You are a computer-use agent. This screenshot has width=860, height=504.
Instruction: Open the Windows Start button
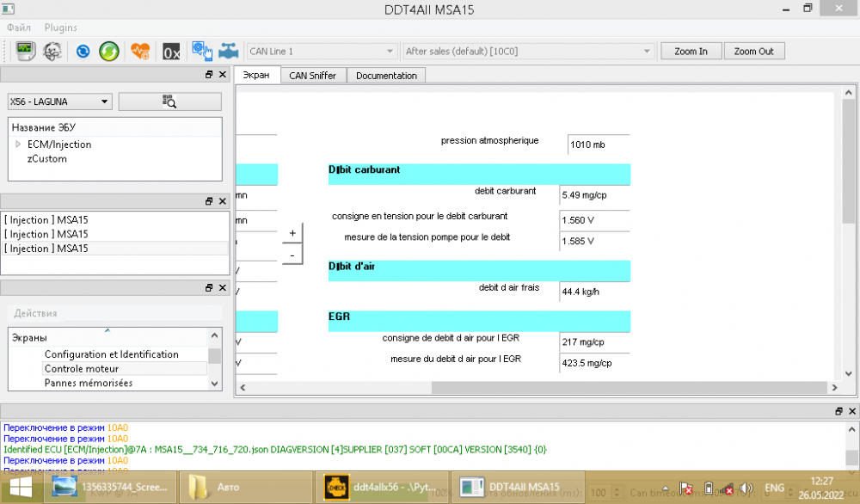pyautogui.click(x=21, y=487)
